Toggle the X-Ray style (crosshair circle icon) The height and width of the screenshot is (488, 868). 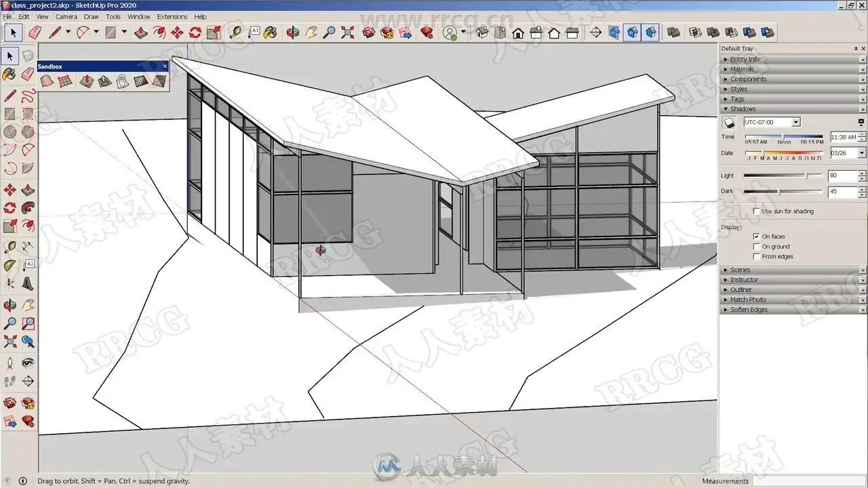tap(595, 32)
